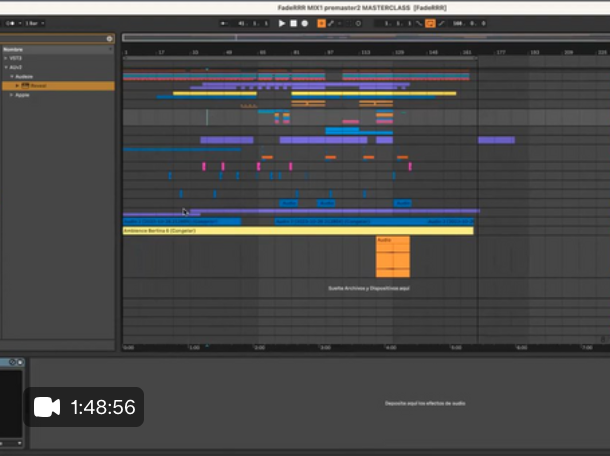Click the punch-out icon left of the 588.0.0 display
Screen dimensions: 610x456
click(x=442, y=23)
